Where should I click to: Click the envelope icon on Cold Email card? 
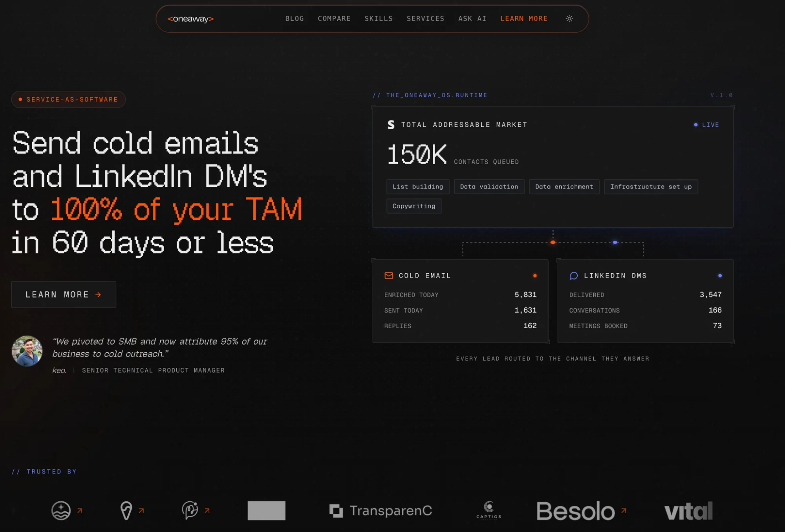(x=389, y=276)
